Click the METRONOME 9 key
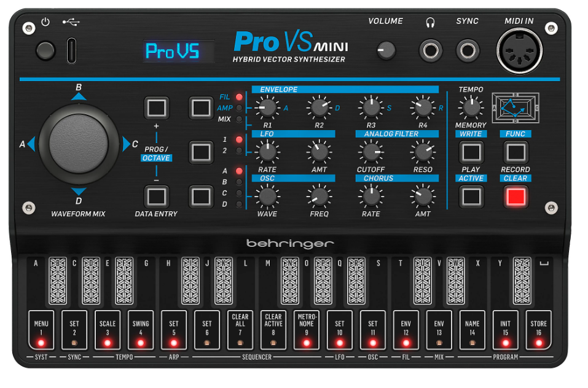The image size is (588, 388). (x=307, y=330)
